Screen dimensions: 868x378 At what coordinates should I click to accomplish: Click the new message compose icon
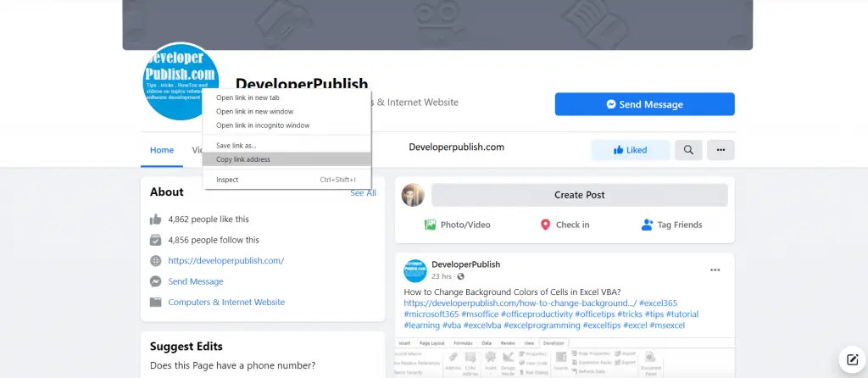coord(852,359)
